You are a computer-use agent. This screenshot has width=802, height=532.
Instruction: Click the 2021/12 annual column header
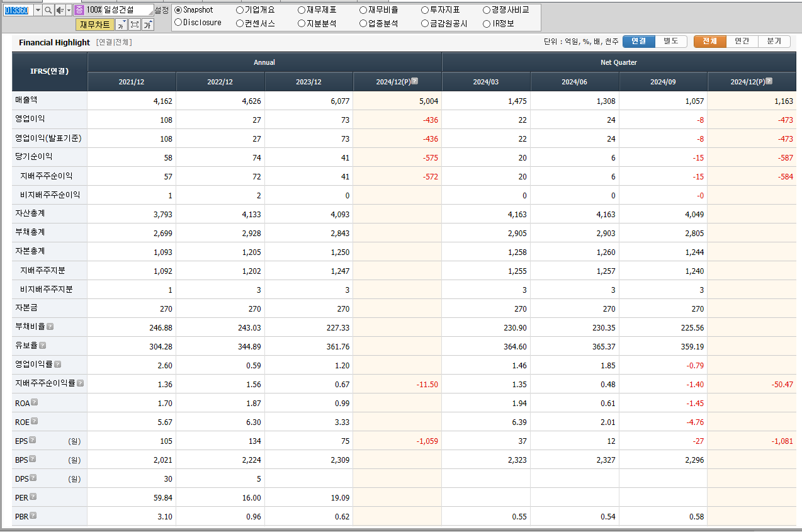pyautogui.click(x=132, y=82)
